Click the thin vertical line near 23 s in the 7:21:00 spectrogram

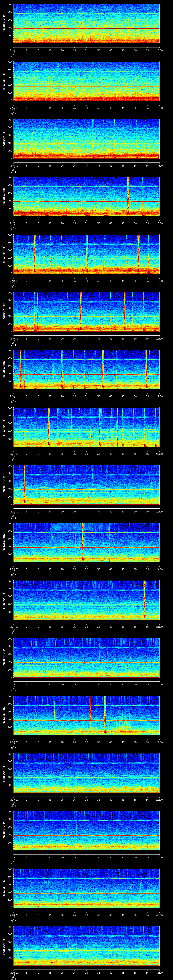pyautogui.click(x=71, y=427)
